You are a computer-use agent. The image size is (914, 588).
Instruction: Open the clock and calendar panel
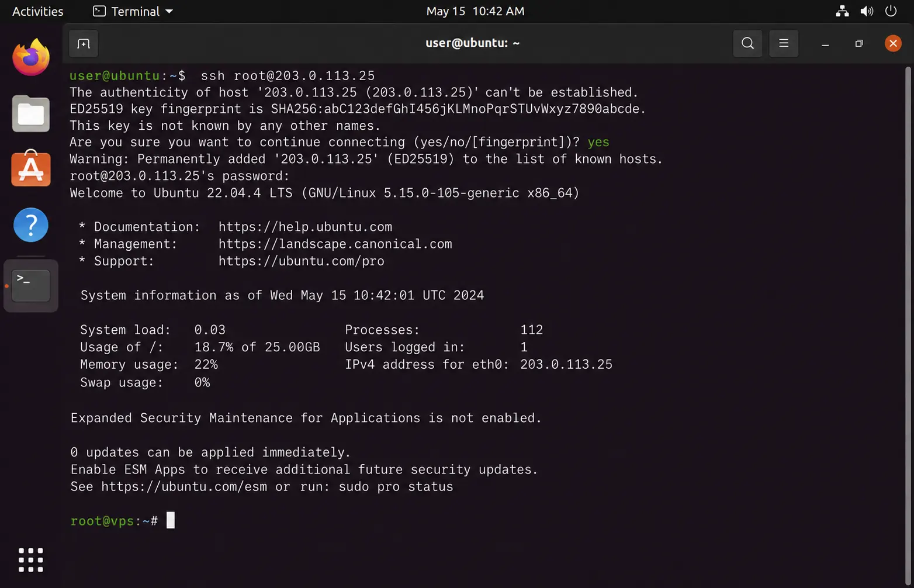point(475,11)
